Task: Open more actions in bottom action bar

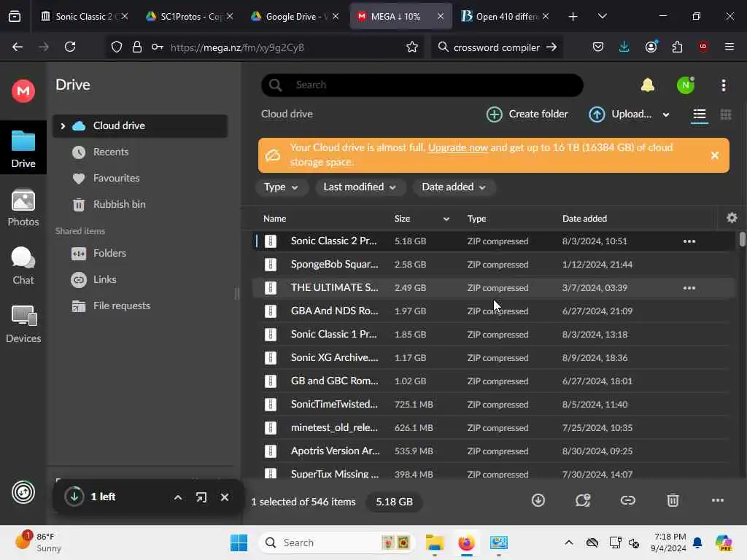Action: pos(718,500)
